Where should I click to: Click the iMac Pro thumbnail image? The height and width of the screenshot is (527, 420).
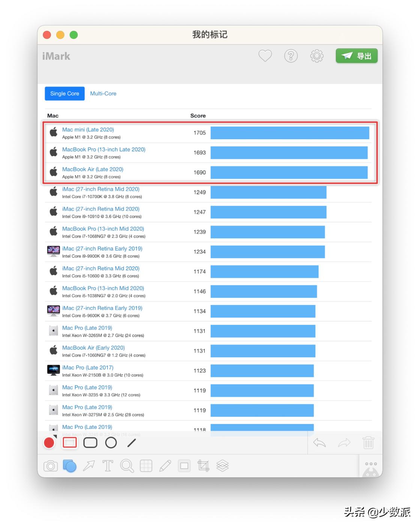click(x=54, y=370)
